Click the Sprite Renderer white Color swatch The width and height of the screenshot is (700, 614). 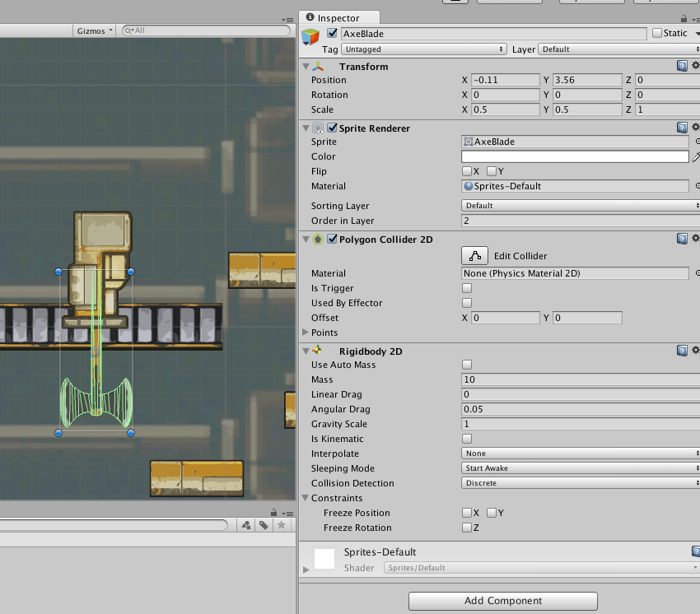[x=574, y=156]
